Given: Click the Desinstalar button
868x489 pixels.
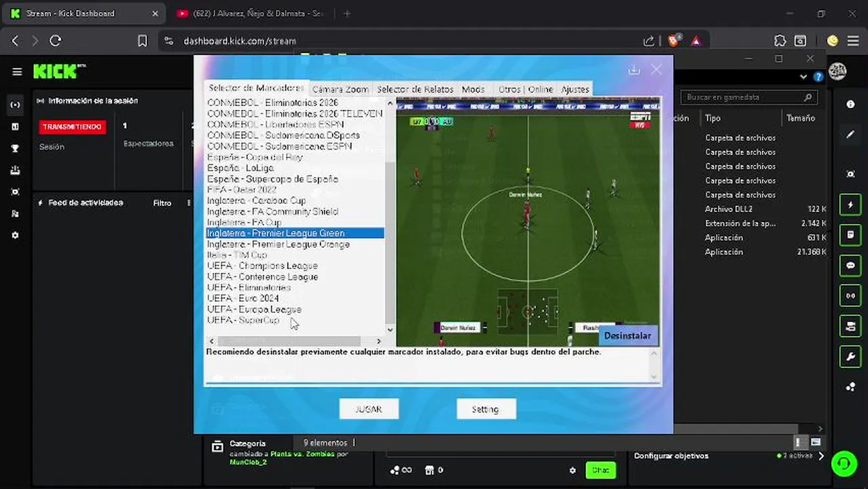Looking at the screenshot, I should [628, 336].
